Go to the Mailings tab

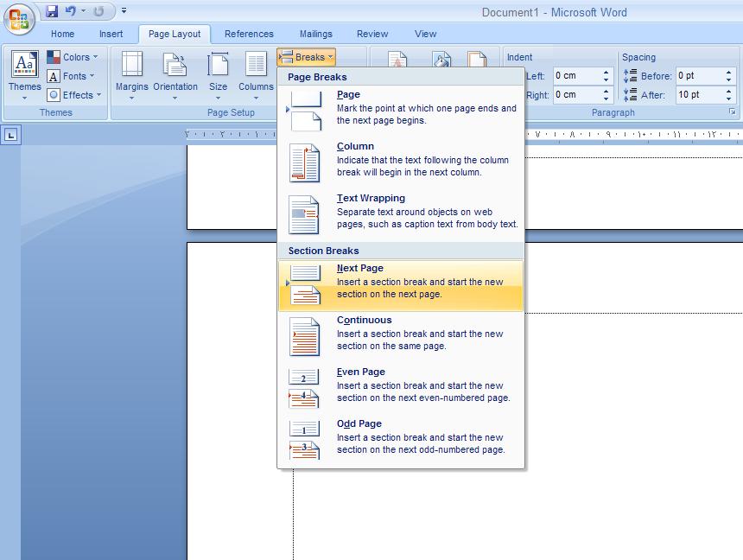click(315, 34)
